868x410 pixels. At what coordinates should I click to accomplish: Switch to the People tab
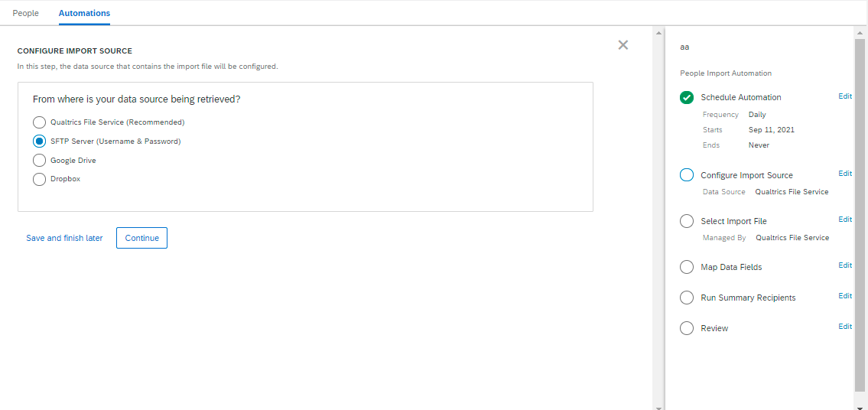(x=25, y=13)
